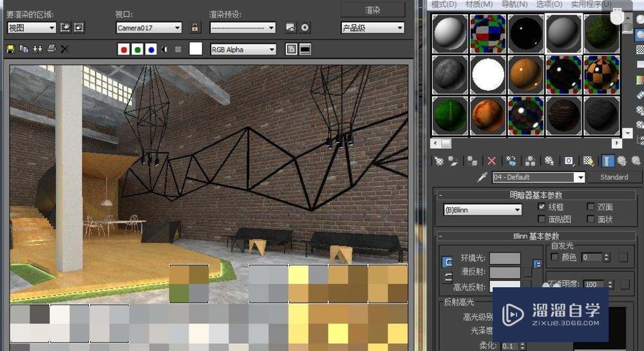
Task: Open the 选项(O) menu
Action: coord(549,4)
